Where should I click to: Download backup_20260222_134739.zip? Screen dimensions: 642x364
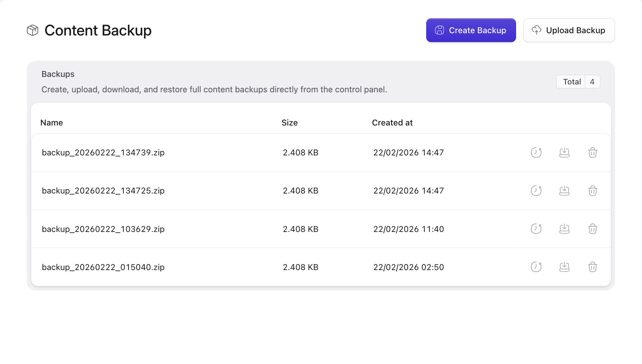point(564,152)
